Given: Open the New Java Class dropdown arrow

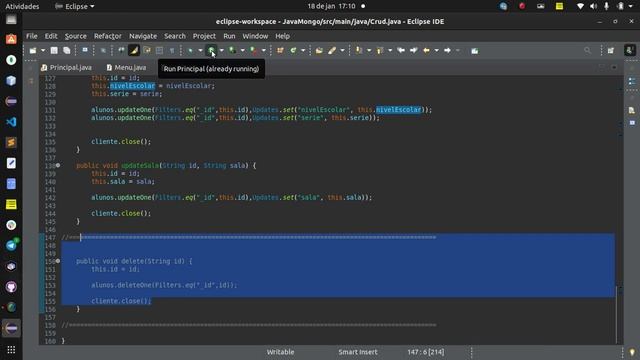Looking at the screenshot, I should click(x=303, y=51).
